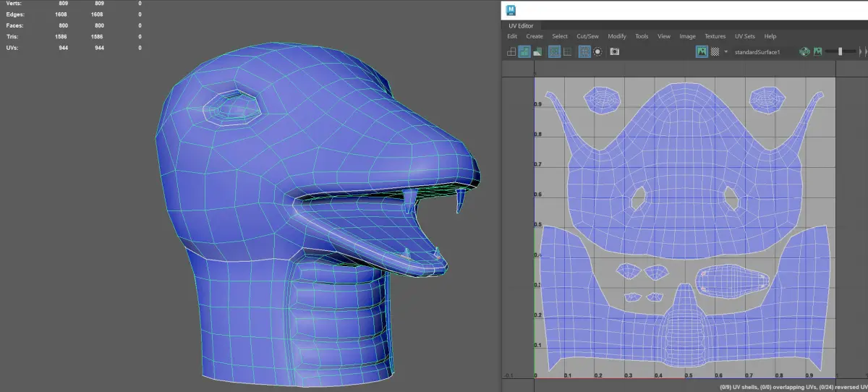The image size is (868, 392).
Task: Open the Create menu in UV Editor
Action: point(535,36)
